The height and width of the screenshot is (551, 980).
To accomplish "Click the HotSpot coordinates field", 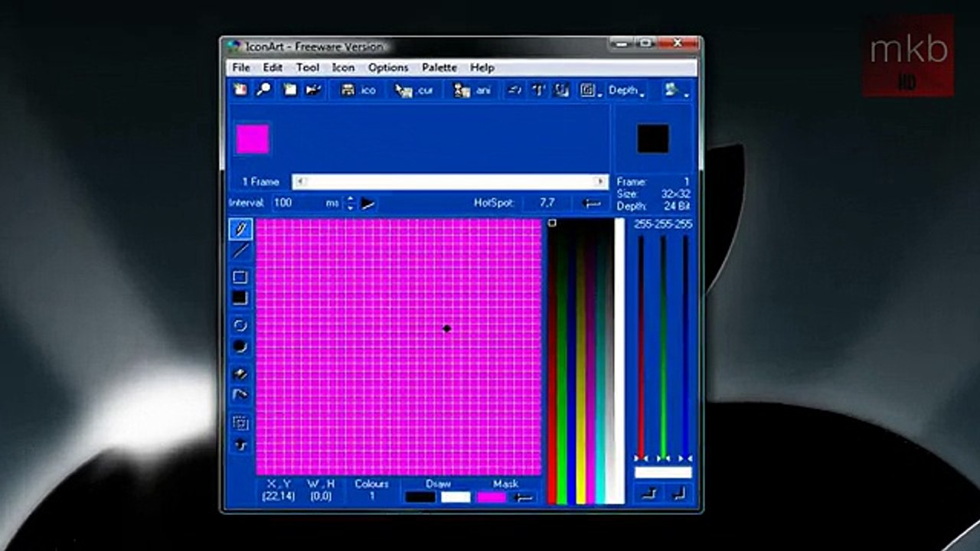I will (x=547, y=203).
